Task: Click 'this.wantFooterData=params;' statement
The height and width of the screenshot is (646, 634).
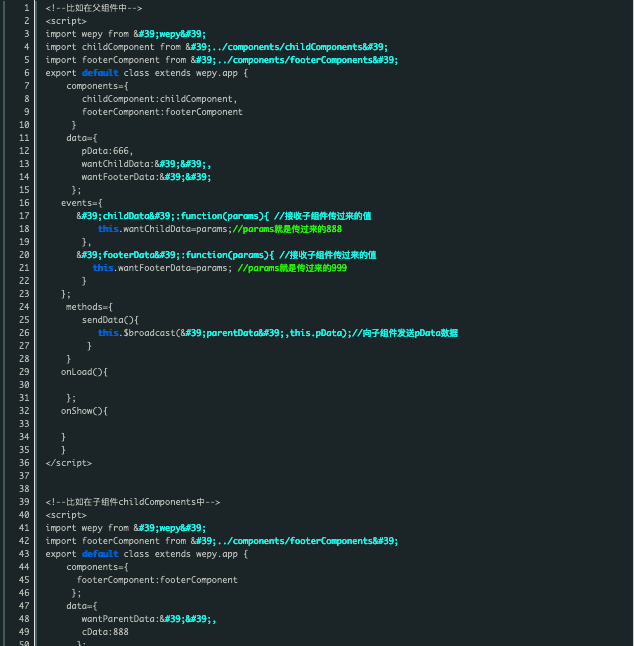Action: pos(162,268)
